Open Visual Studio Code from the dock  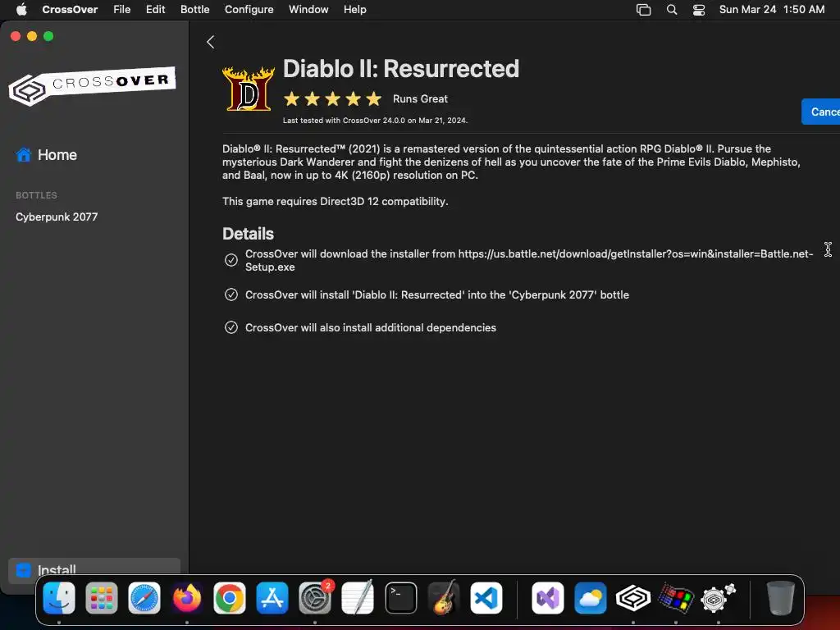[486, 598]
